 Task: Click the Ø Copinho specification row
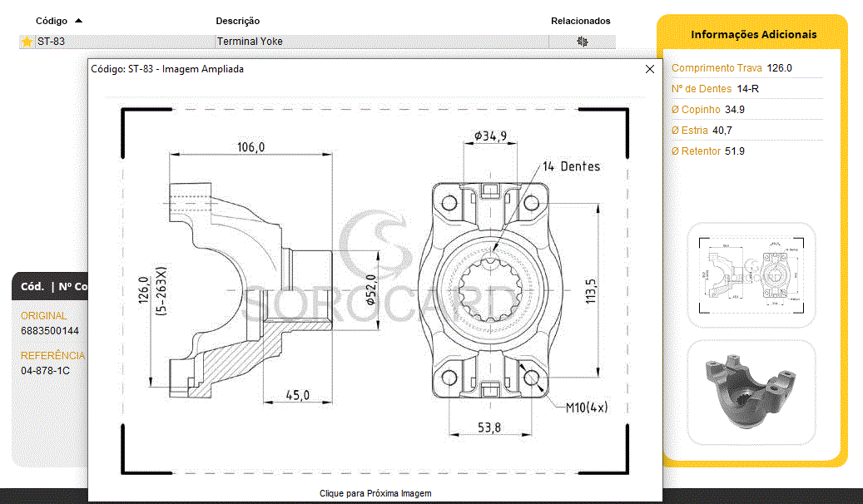tap(708, 110)
